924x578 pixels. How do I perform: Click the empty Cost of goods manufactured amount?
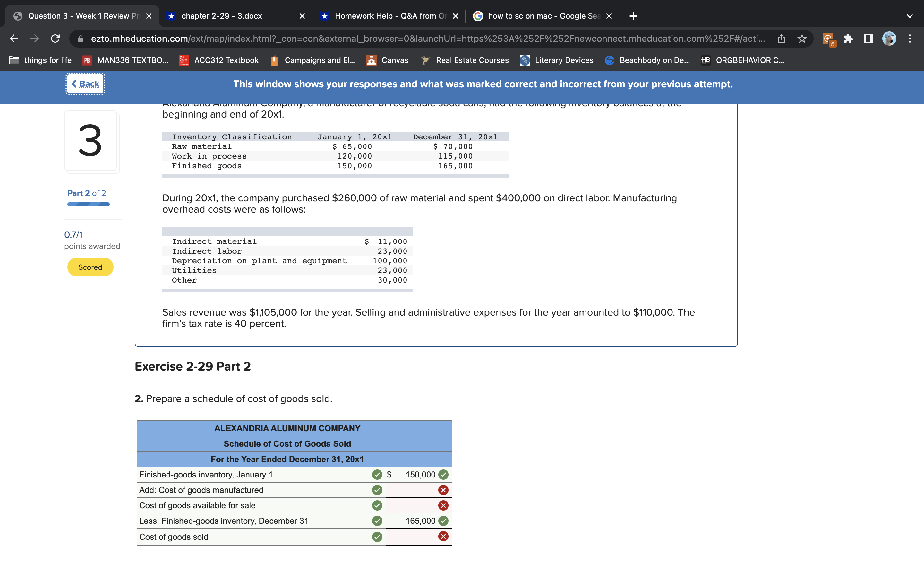coord(419,490)
